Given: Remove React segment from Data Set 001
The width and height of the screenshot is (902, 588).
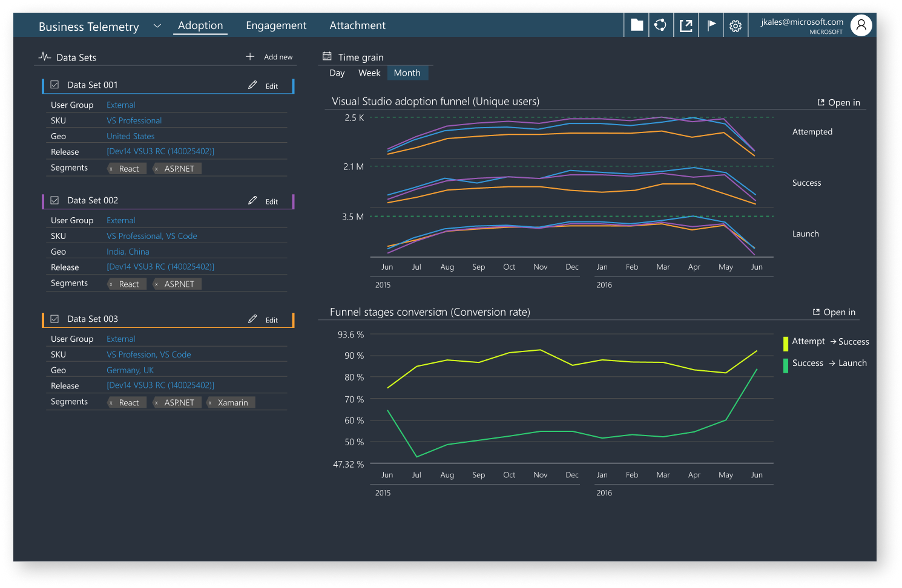Looking at the screenshot, I should pyautogui.click(x=111, y=169).
